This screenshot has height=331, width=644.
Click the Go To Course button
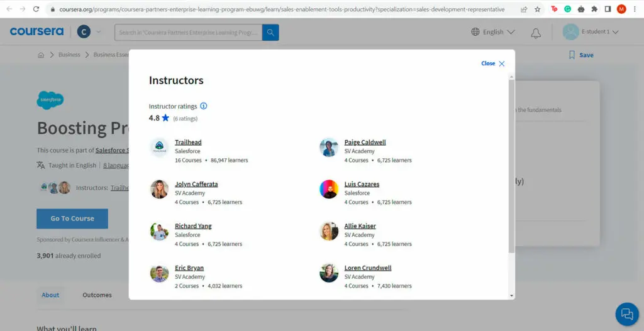pyautogui.click(x=72, y=219)
